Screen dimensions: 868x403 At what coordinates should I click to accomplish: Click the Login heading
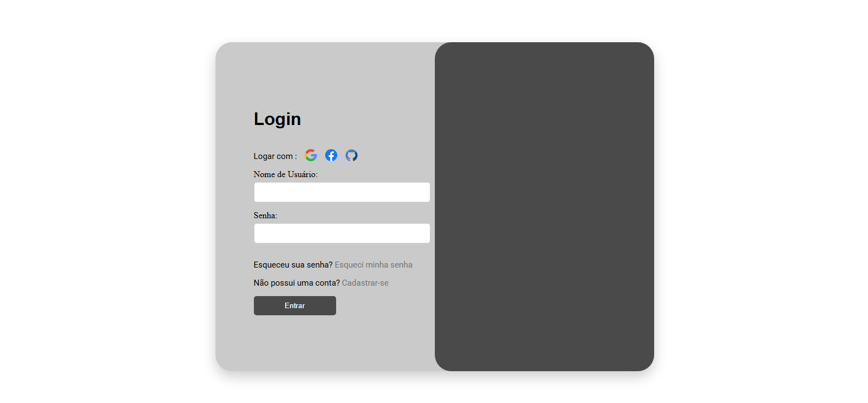click(277, 119)
